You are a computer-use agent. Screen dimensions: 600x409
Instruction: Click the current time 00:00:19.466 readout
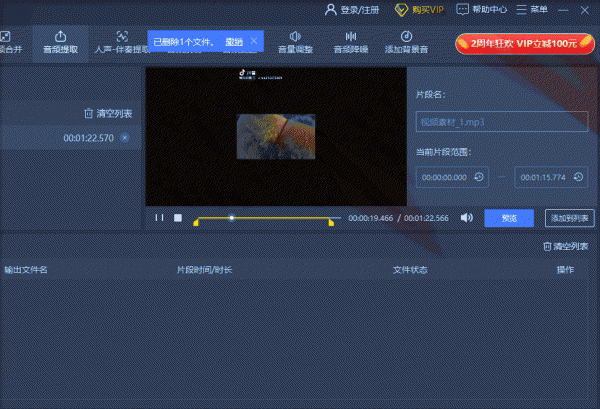[370, 218]
